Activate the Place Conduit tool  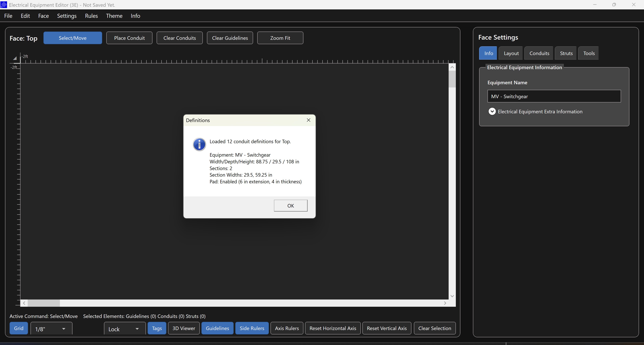[129, 38]
